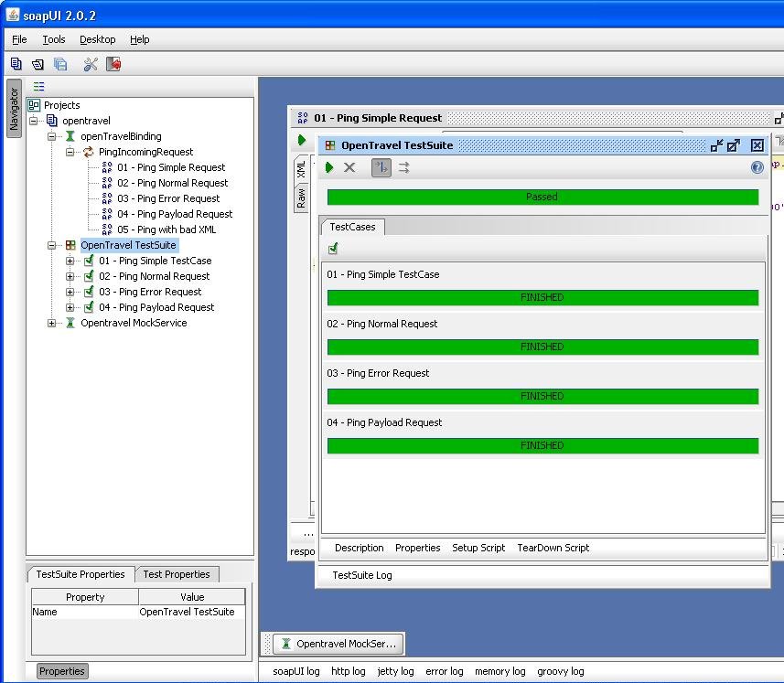This screenshot has height=683, width=784.
Task: Click the Name property value cell
Action: (x=191, y=612)
